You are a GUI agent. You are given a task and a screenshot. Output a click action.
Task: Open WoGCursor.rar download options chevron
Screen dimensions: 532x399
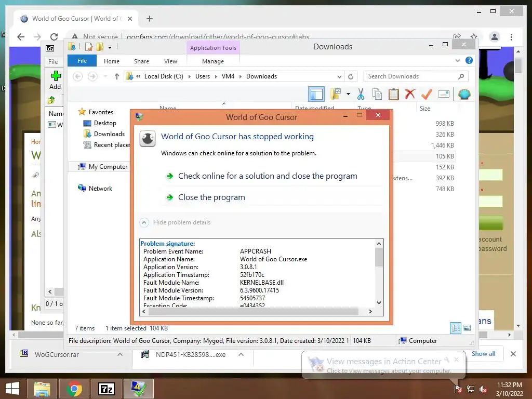pyautogui.click(x=120, y=354)
